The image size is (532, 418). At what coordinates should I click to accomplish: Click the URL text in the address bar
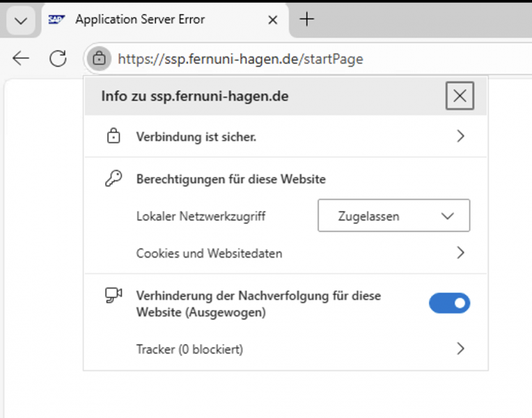[240, 59]
